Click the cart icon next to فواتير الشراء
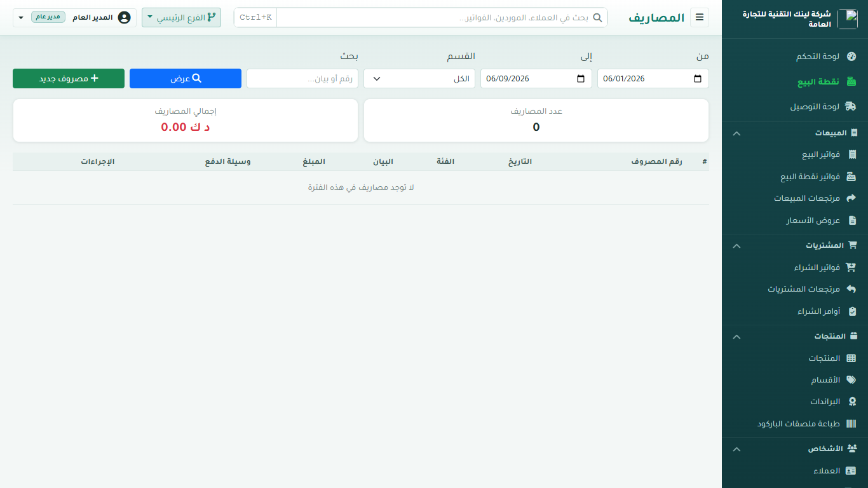868x488 pixels. pyautogui.click(x=851, y=268)
